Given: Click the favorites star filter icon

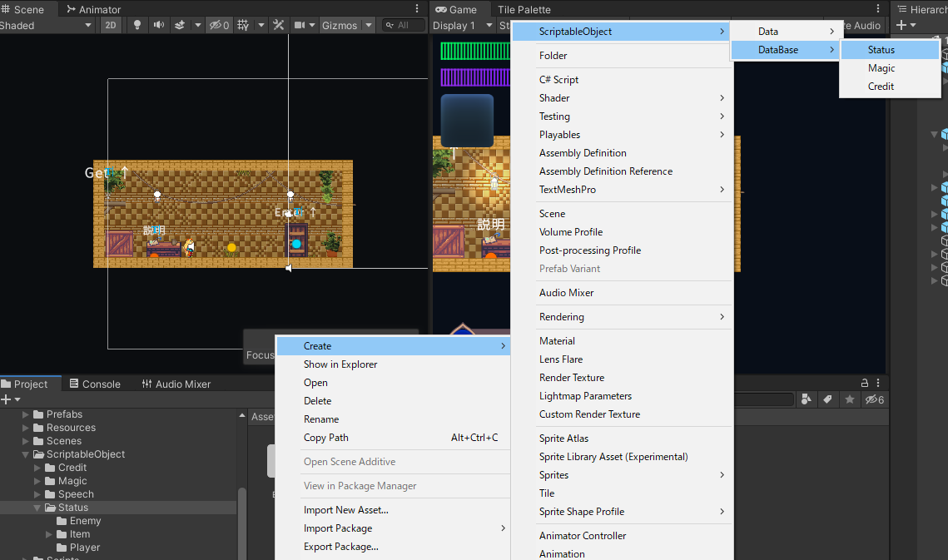Looking at the screenshot, I should [x=849, y=399].
